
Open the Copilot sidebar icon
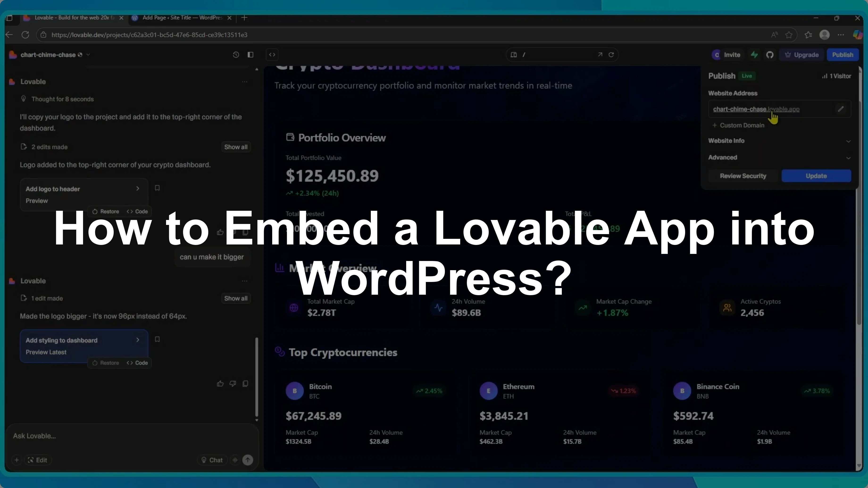coord(858,35)
